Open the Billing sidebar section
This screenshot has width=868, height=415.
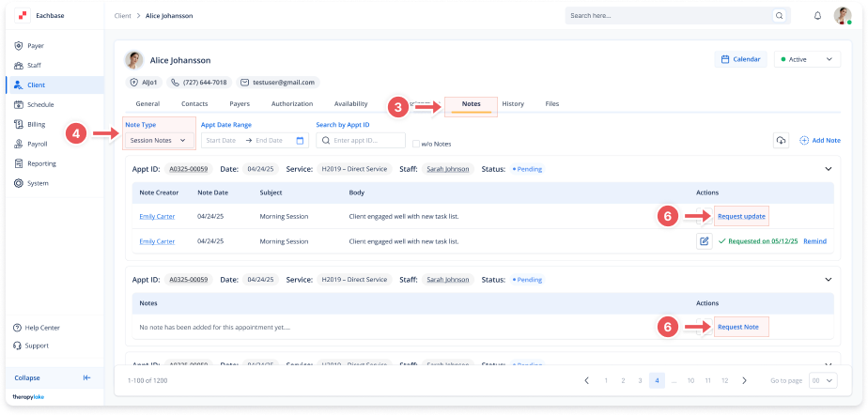(36, 124)
